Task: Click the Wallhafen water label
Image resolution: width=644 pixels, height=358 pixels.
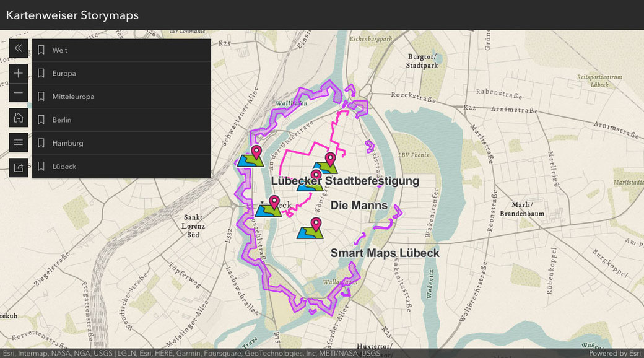Action: (x=291, y=103)
